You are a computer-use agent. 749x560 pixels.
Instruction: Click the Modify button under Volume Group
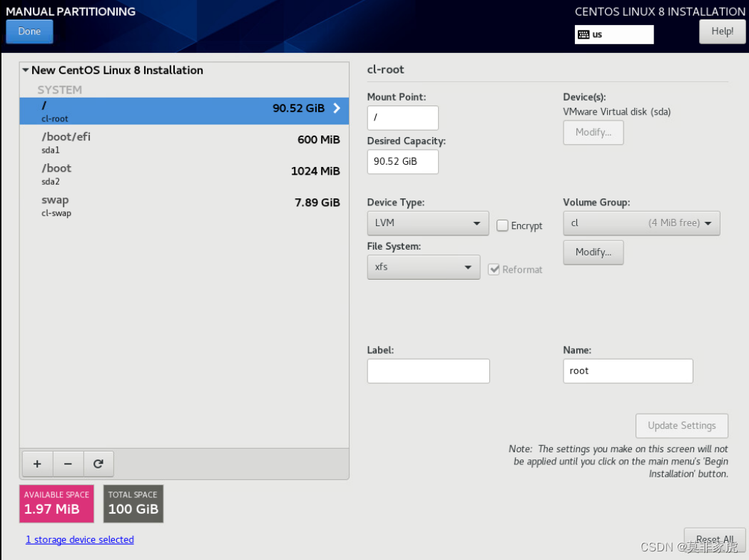coord(593,253)
